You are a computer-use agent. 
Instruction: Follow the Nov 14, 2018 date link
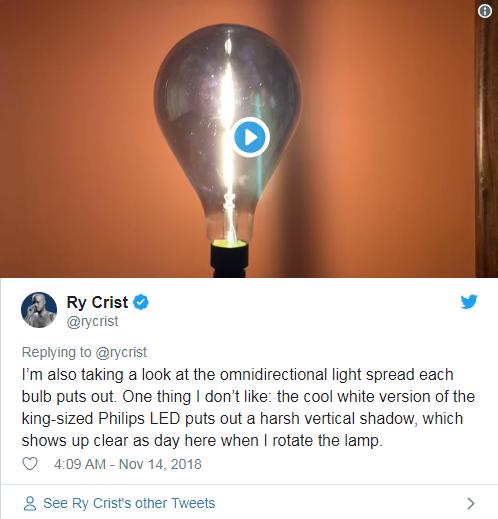[160, 464]
